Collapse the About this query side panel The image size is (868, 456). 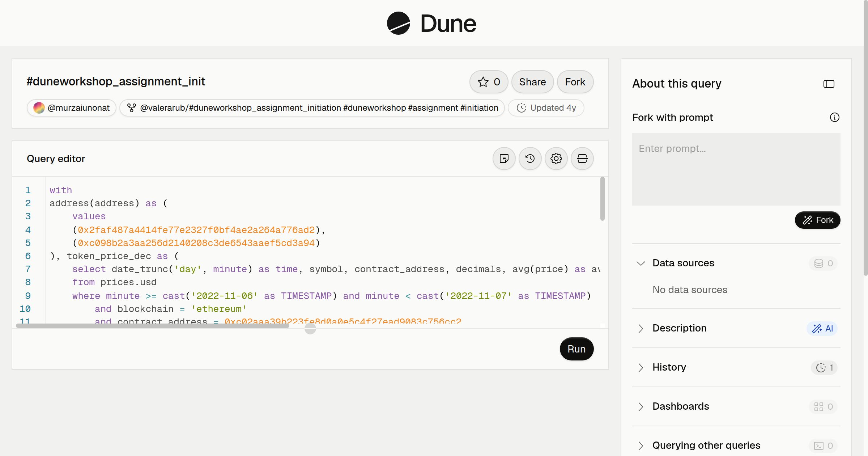829,84
